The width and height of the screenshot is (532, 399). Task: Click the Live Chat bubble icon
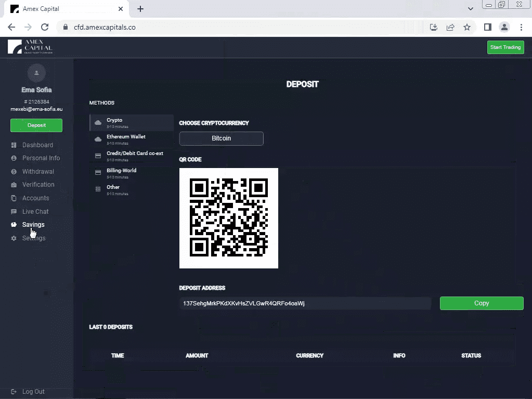coord(14,212)
